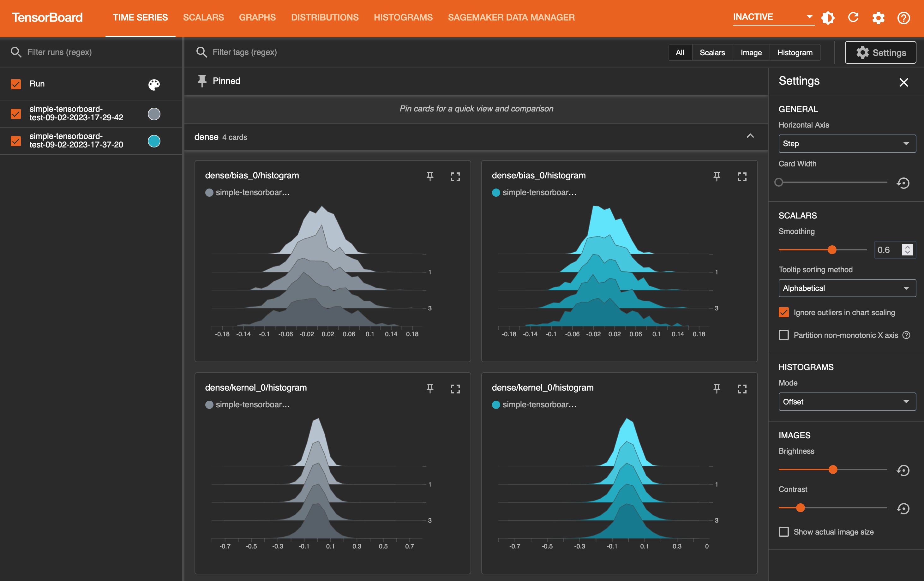Drag the Smoothing slider to adjust value
Image resolution: width=924 pixels, height=581 pixels.
click(x=832, y=250)
